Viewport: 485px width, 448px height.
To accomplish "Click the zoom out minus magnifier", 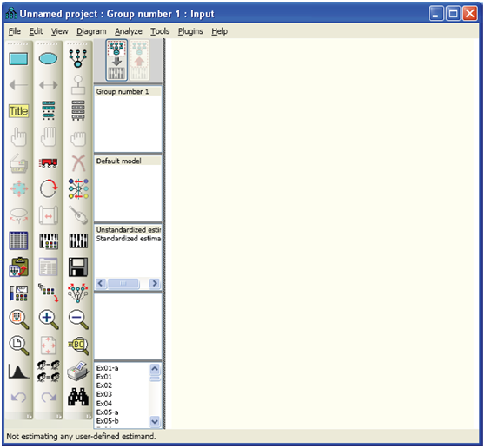I will point(78,320).
